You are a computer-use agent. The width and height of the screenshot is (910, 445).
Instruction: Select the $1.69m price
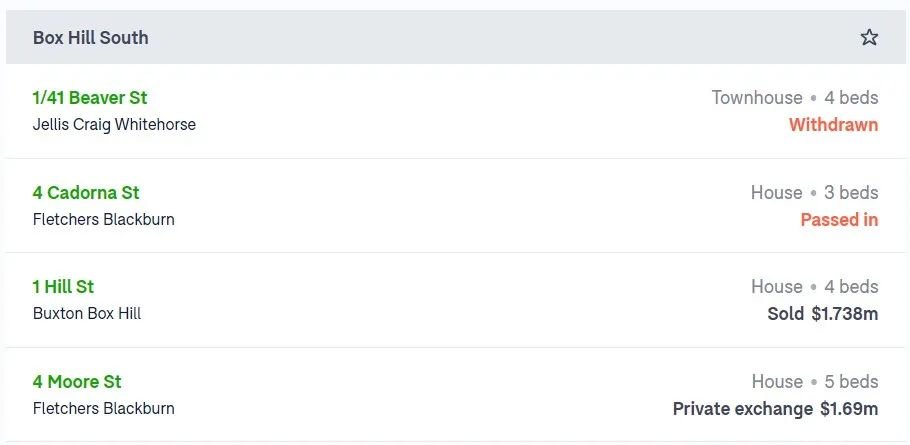coord(849,409)
